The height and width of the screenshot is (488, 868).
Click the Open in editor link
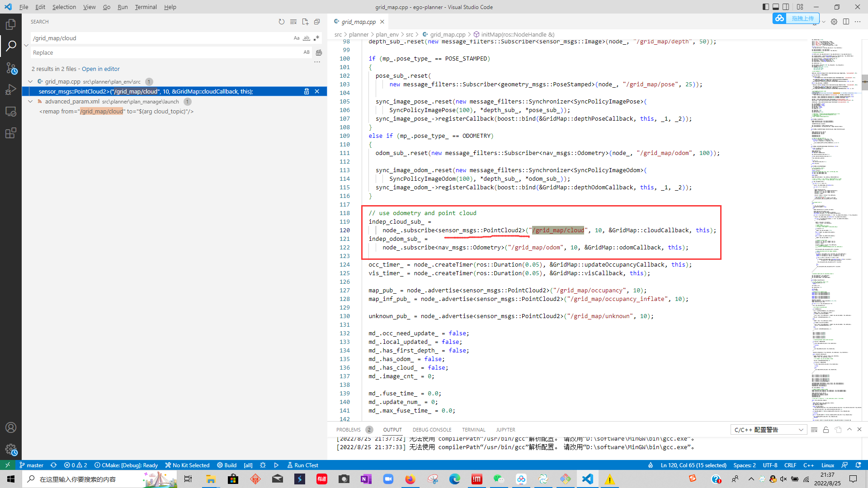pyautogui.click(x=100, y=69)
